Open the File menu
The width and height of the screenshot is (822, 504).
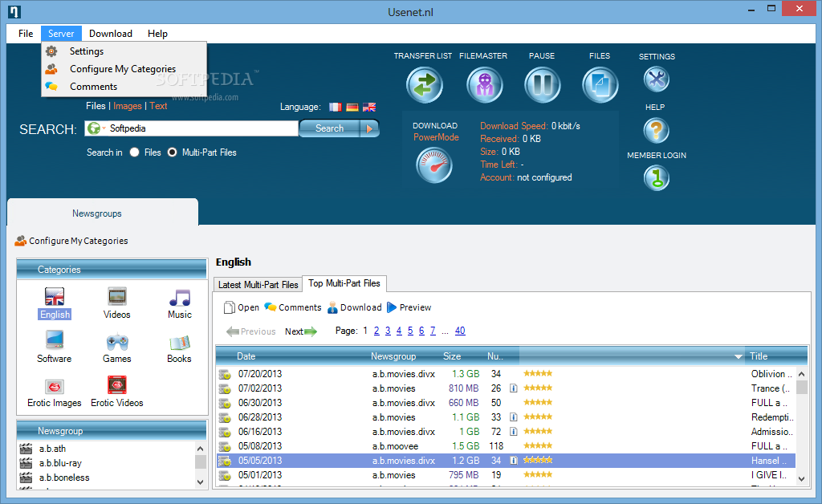[26, 34]
